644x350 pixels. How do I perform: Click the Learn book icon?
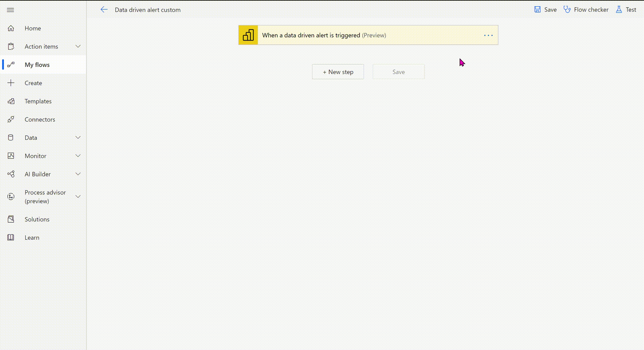tap(11, 237)
